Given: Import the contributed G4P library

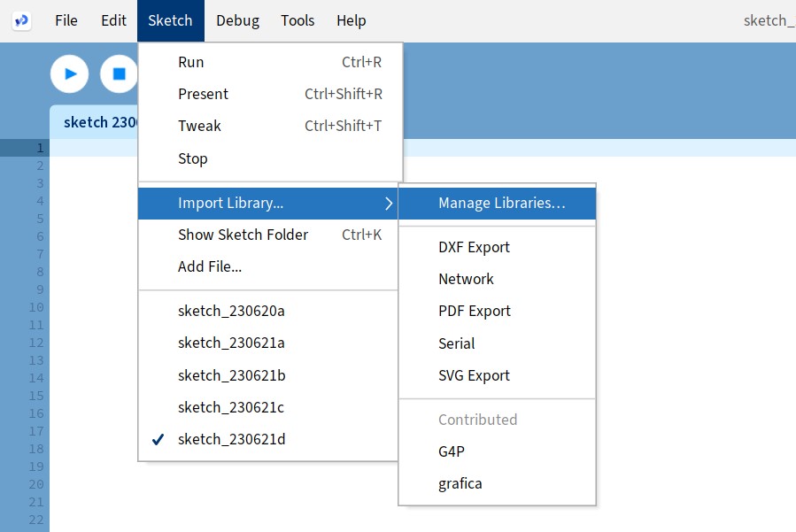Looking at the screenshot, I should click(x=452, y=451).
